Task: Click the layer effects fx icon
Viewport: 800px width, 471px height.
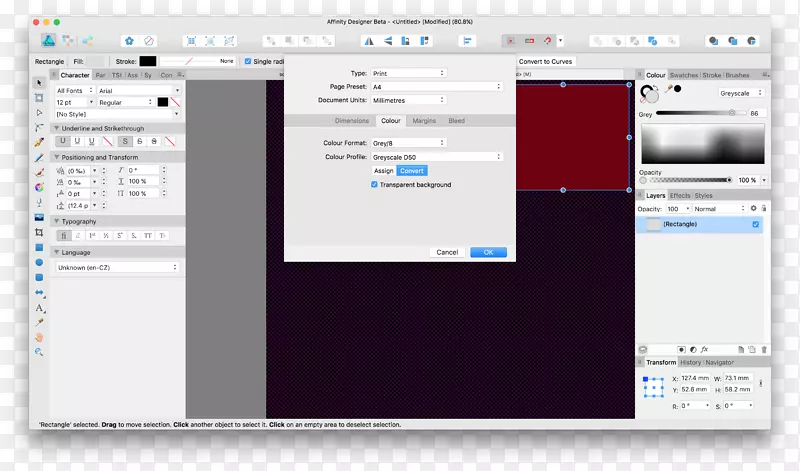Action: pos(705,349)
